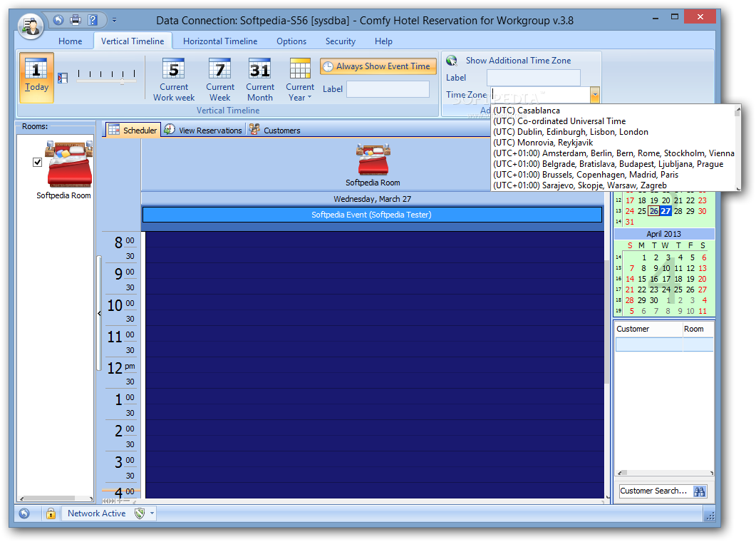The height and width of the screenshot is (542, 756).
Task: Select (UTC+01:00) Amsterdam, Berlin time zone
Action: coord(613,153)
